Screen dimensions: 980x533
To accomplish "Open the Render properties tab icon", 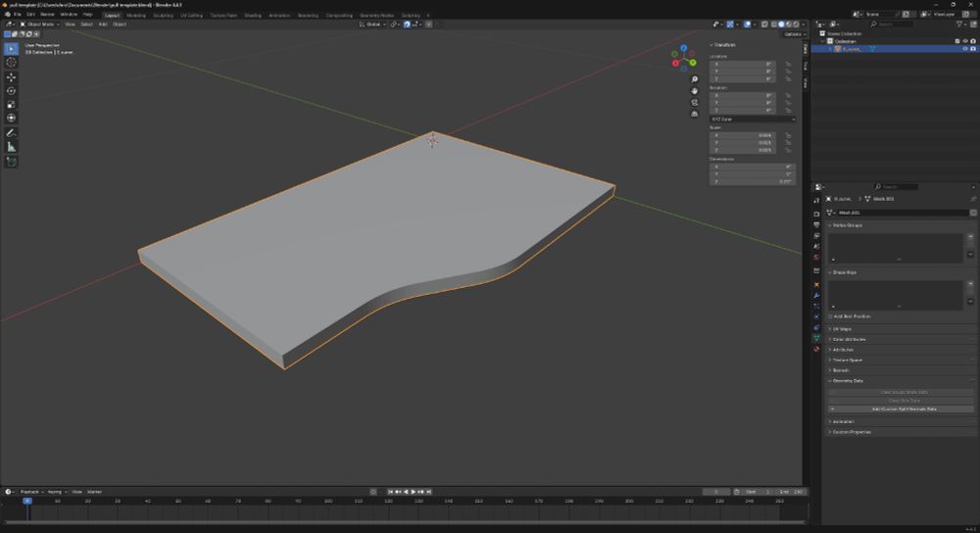I will coord(816,215).
